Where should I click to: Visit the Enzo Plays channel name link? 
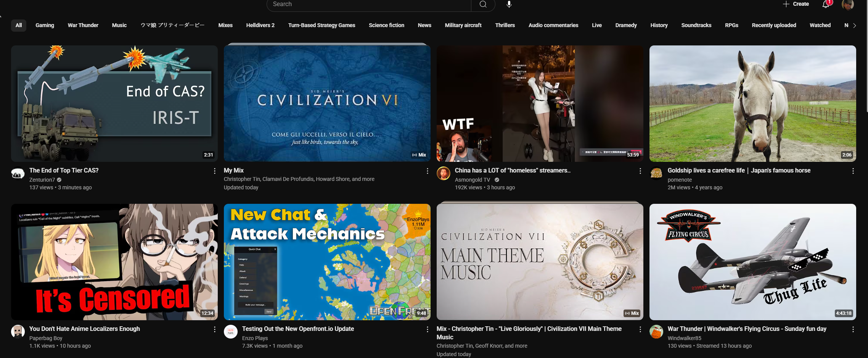(255, 338)
